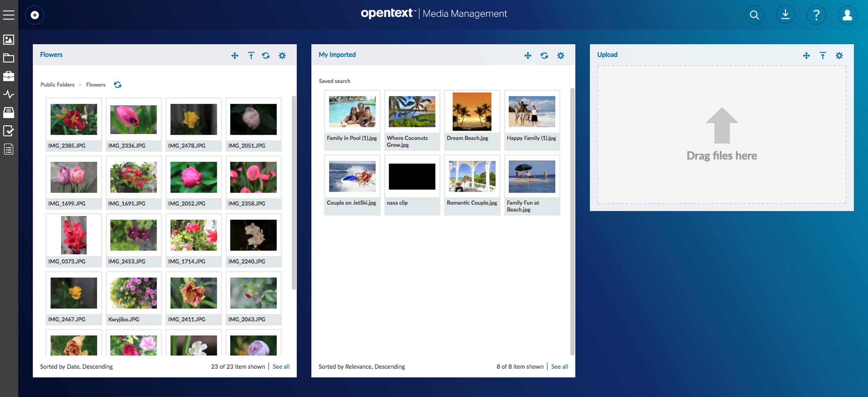Click the My Imported widget title
Screen dimensions: 868x397
[x=337, y=54]
